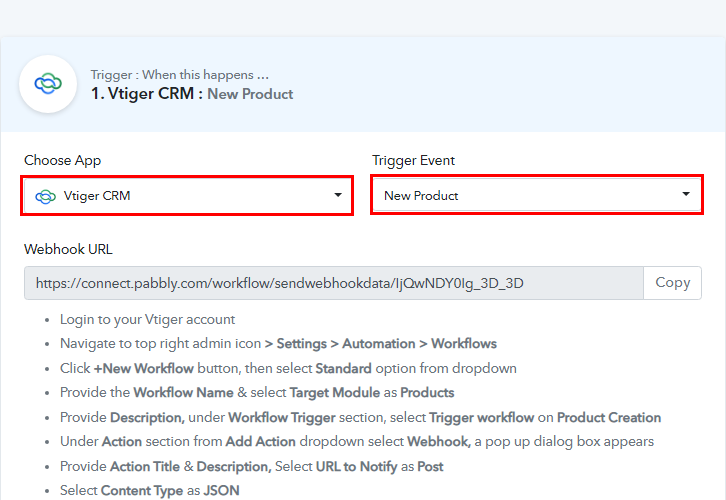The height and width of the screenshot is (500, 726).
Task: Click the 'Add Action dropdown select Webhook' line
Action: coord(357,442)
